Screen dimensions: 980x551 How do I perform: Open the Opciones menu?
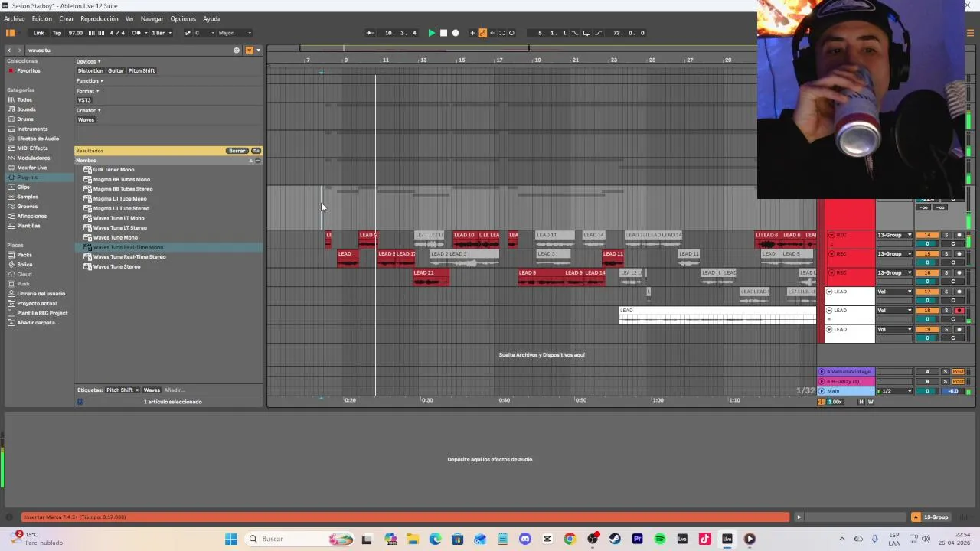click(x=183, y=18)
